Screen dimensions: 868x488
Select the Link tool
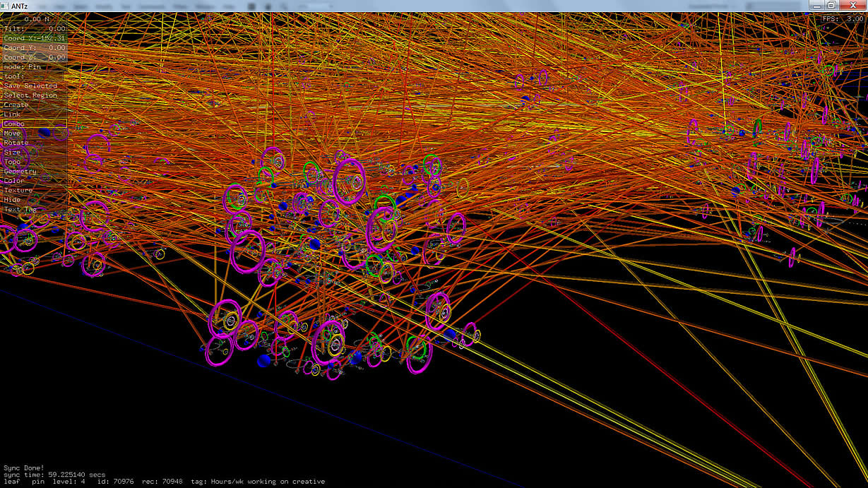click(x=13, y=114)
